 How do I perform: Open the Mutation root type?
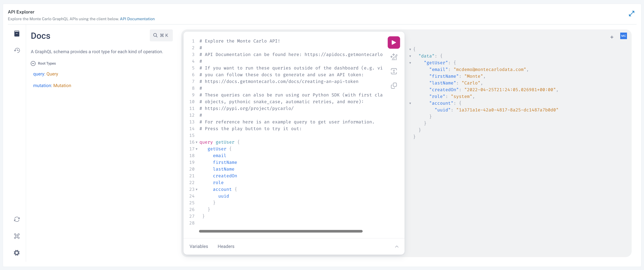click(62, 86)
